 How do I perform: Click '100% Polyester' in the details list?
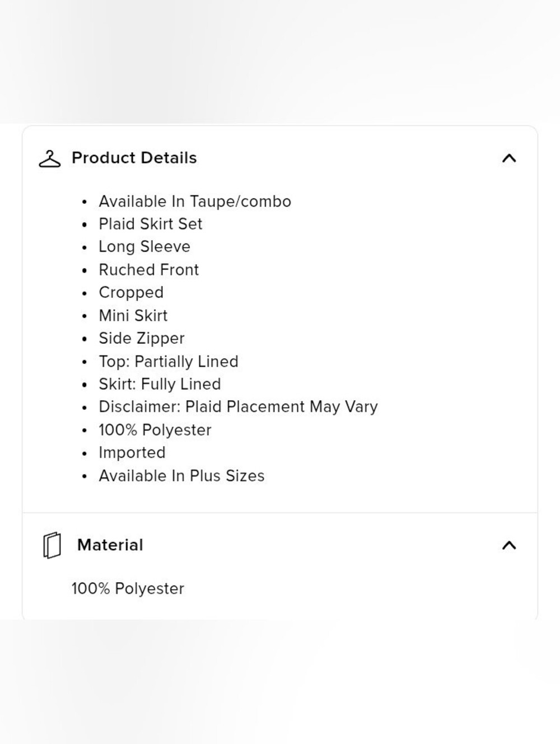(x=155, y=430)
